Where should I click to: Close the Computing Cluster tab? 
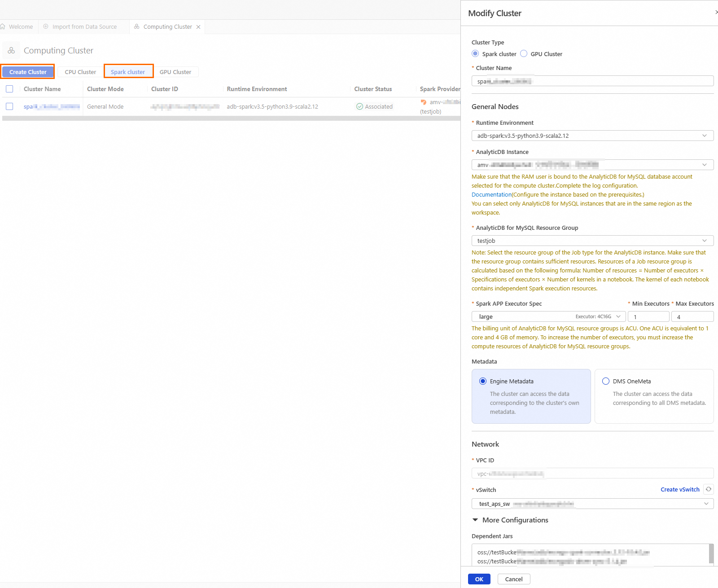pos(198,27)
